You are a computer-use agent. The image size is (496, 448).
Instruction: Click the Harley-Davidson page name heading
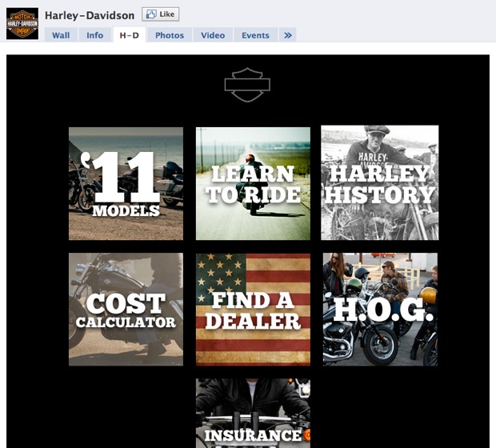[x=90, y=15]
